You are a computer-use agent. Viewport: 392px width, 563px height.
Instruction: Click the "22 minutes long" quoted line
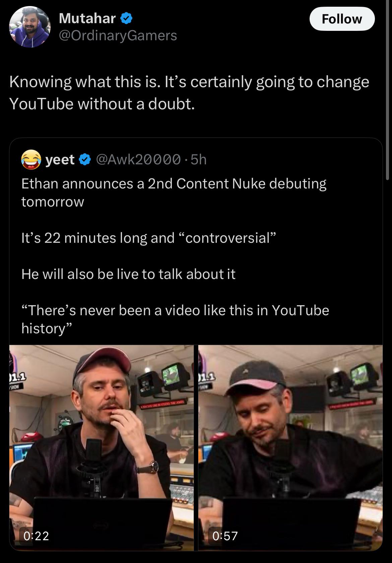(149, 238)
